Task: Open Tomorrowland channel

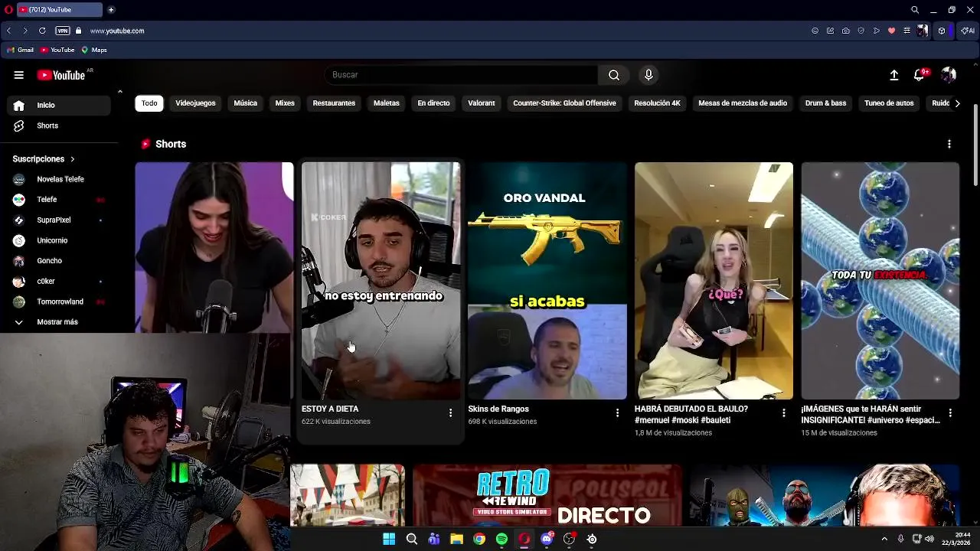Action: coord(58,302)
